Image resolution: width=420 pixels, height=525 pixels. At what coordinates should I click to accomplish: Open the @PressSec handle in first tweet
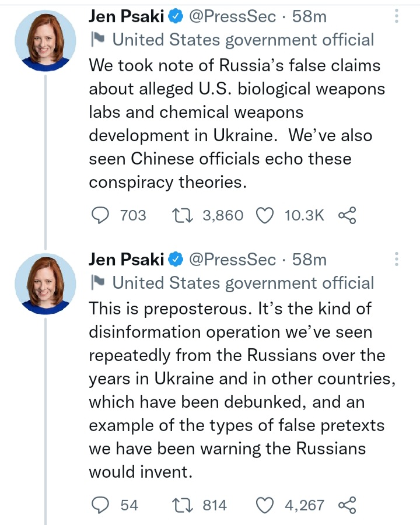232,16
